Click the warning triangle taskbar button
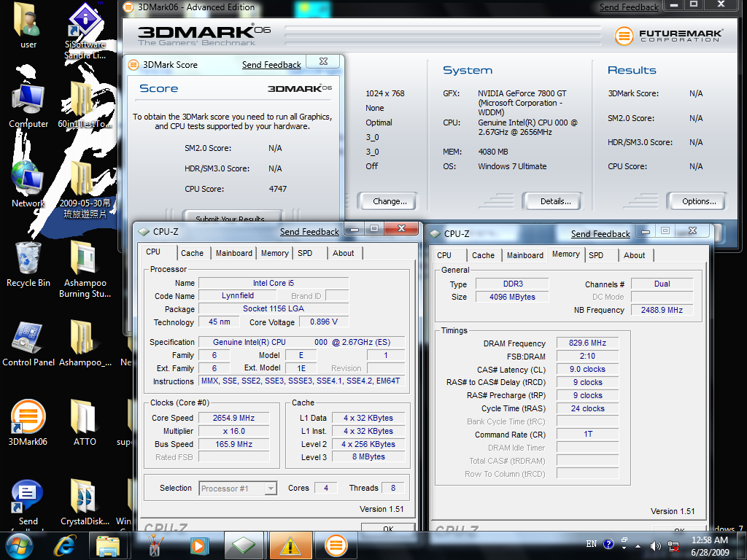The height and width of the screenshot is (560, 747). click(x=290, y=545)
